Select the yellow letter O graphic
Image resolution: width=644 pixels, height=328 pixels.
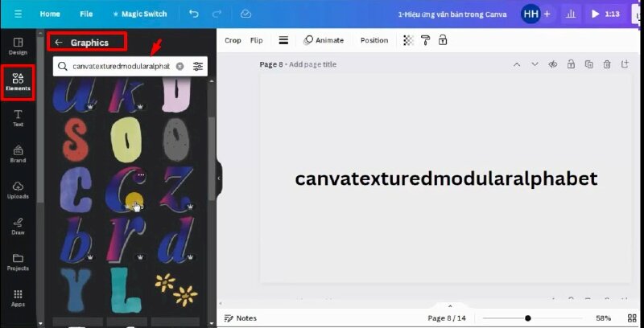[126, 139]
